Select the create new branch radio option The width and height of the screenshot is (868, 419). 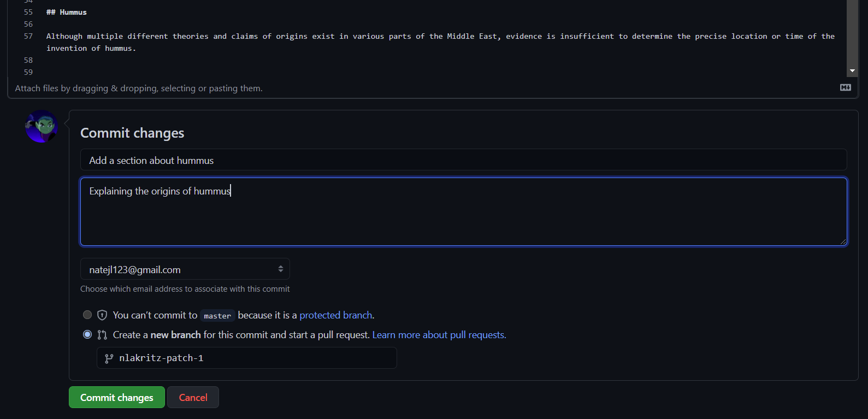[87, 334]
